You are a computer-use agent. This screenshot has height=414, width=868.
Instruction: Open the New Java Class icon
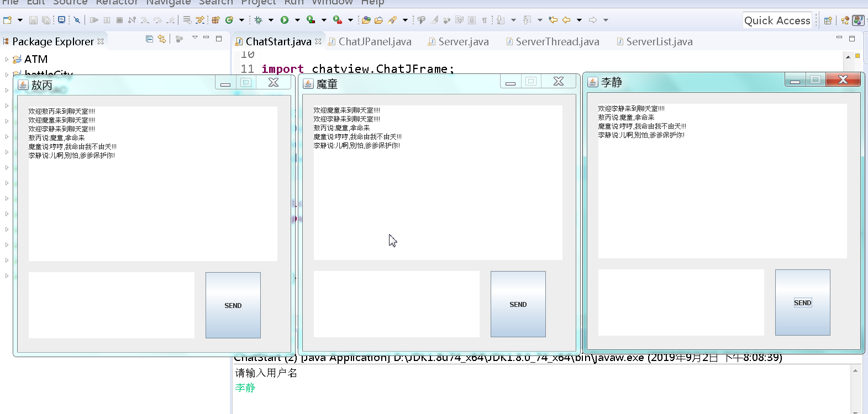[229, 20]
